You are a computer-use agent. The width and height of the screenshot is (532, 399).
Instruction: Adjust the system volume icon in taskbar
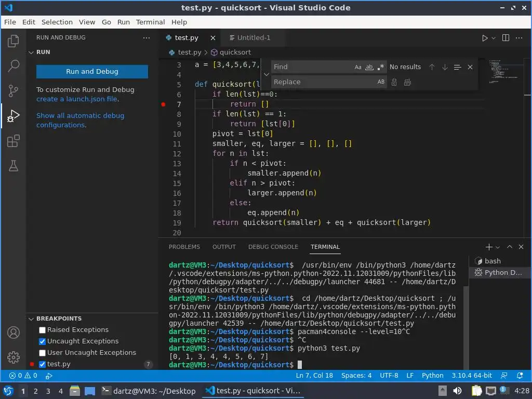click(457, 391)
